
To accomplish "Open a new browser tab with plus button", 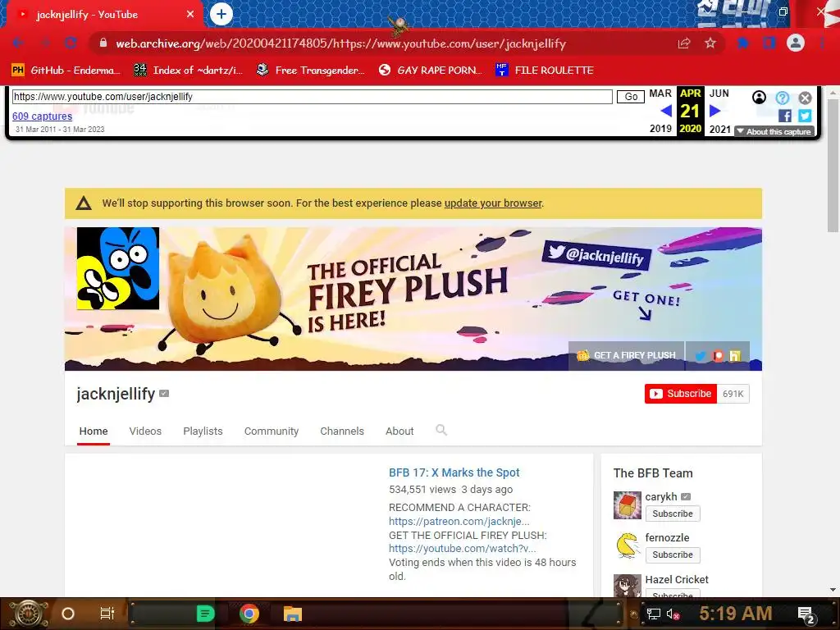I will 221,14.
